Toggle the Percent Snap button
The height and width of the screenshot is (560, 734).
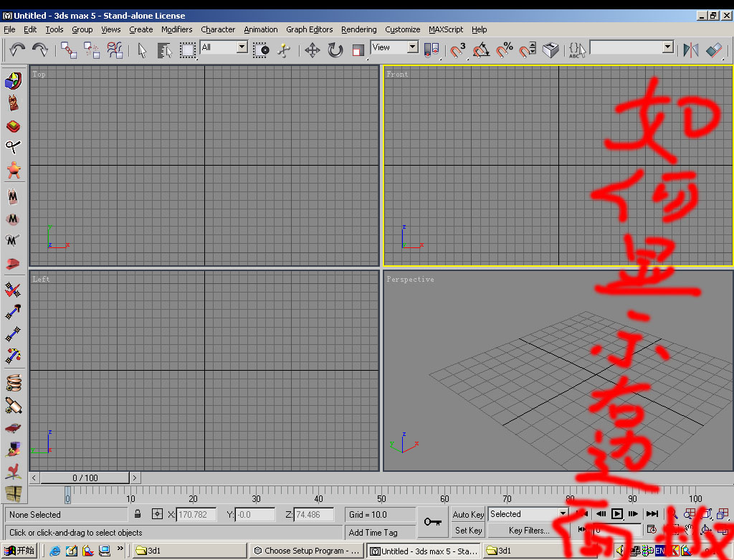[x=504, y=49]
